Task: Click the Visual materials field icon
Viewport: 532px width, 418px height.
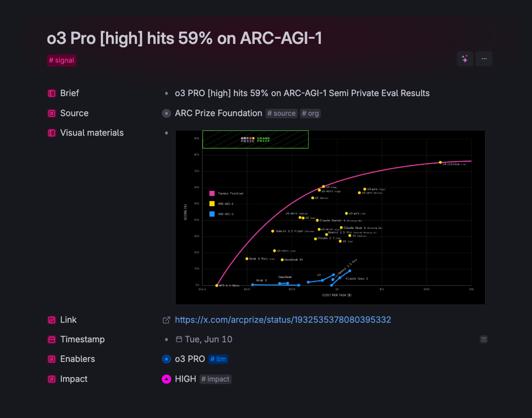Action: click(x=52, y=133)
